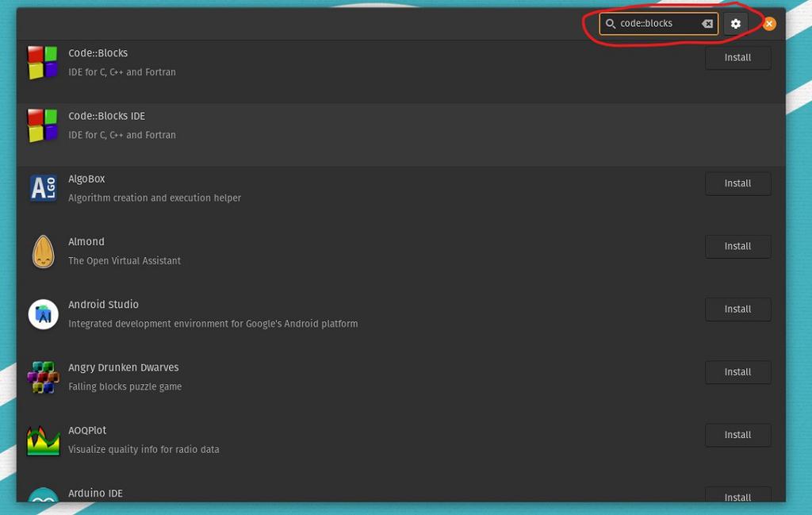Click the Code::Blocks IDE cubes icon

click(43, 125)
